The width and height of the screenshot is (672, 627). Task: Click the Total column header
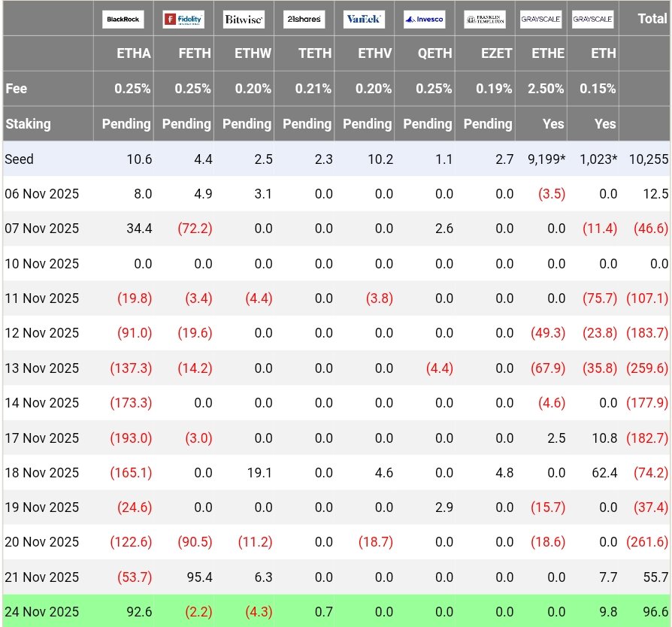tap(652, 19)
